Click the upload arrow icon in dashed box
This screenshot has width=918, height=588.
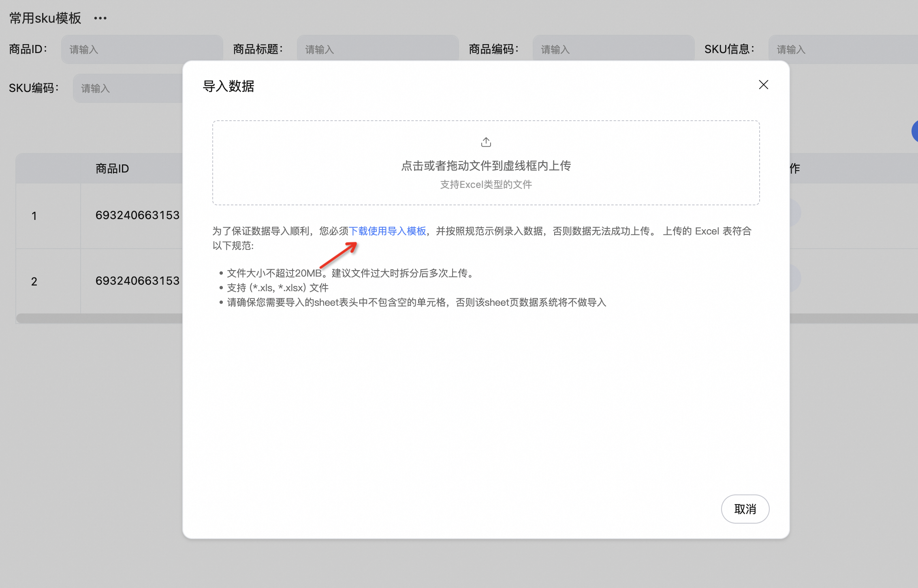[486, 142]
